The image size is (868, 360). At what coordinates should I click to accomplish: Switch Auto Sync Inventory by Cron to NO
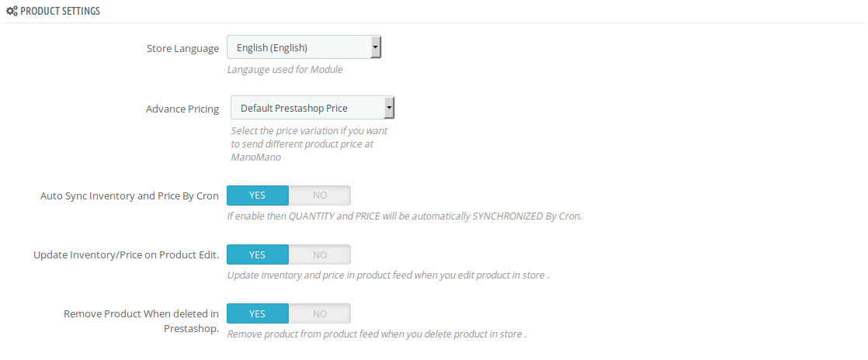(x=320, y=196)
